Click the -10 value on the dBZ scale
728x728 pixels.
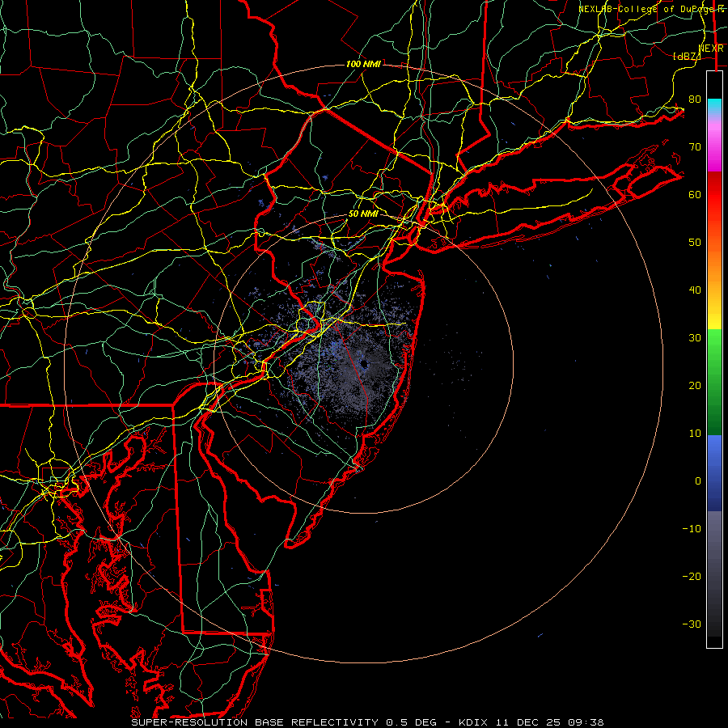[x=692, y=529]
